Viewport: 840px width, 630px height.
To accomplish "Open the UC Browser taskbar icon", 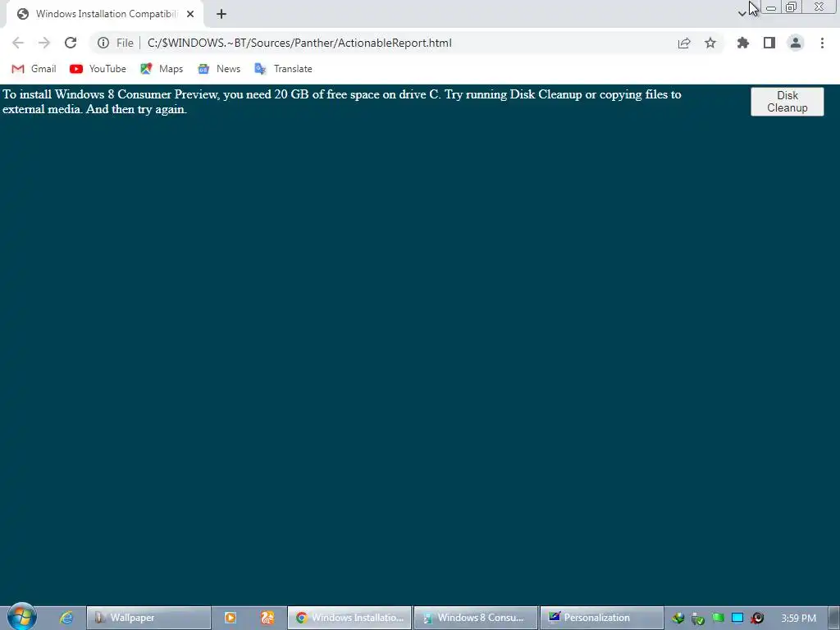I will pos(267,618).
